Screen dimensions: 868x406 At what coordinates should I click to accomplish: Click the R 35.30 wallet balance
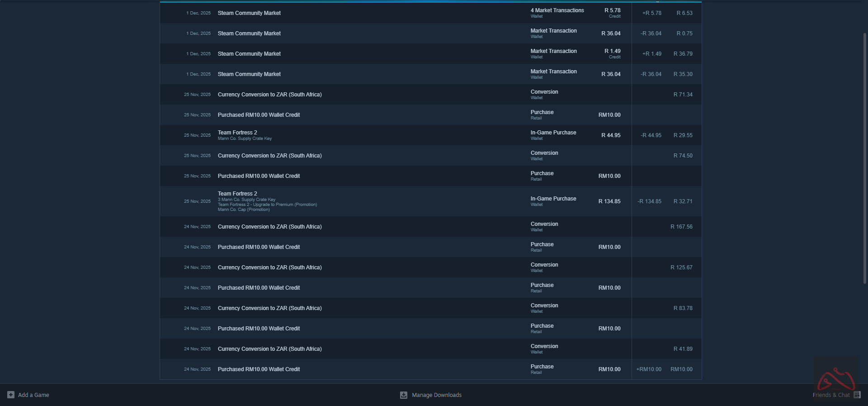point(683,74)
